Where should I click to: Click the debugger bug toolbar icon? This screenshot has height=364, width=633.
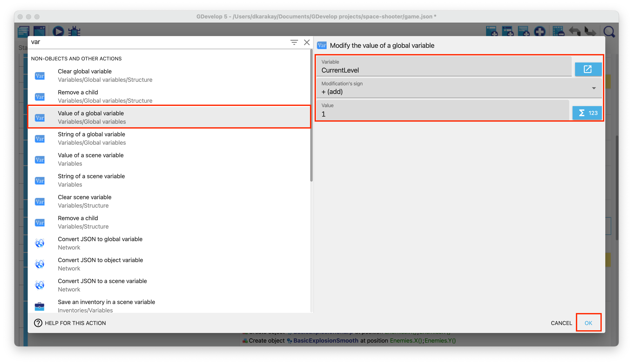[74, 31]
